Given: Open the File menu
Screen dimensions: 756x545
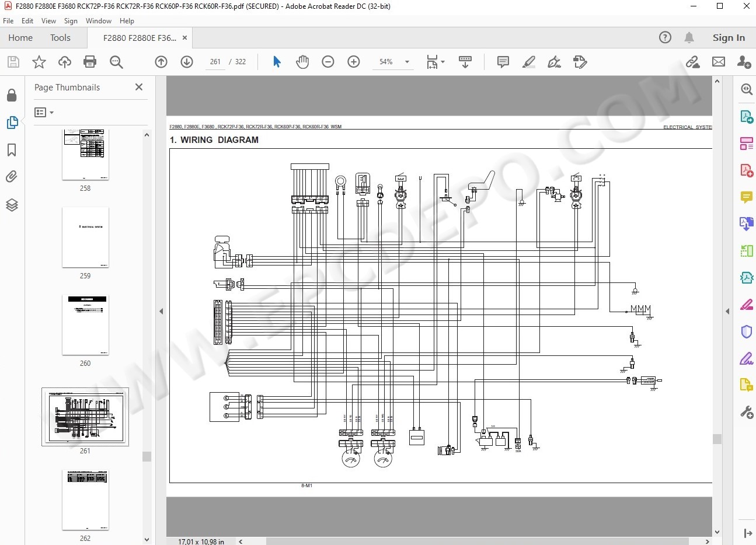Looking at the screenshot, I should point(8,21).
